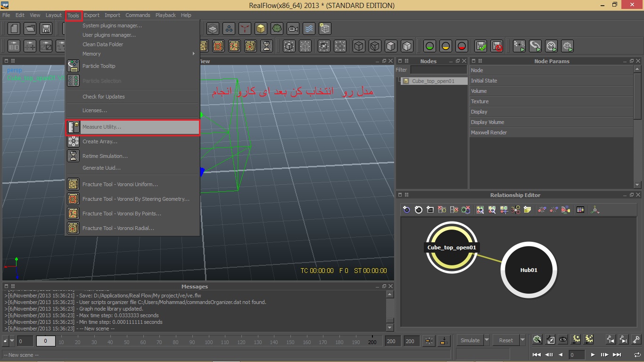Select Retime Simulation menu entry
The height and width of the screenshot is (362, 644).
(132, 156)
